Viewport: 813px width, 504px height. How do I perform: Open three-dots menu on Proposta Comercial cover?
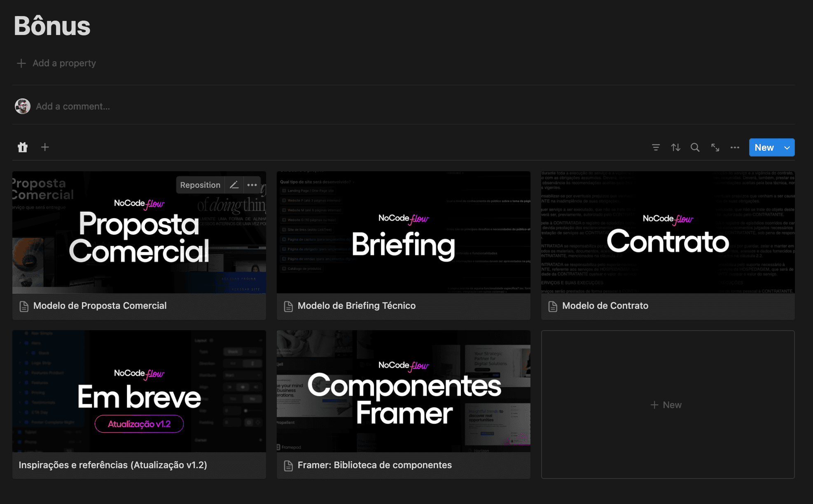tap(252, 185)
